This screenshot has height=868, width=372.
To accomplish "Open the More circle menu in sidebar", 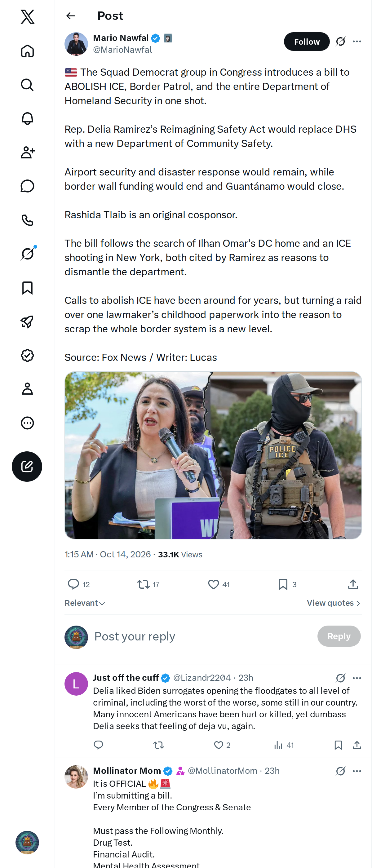I will click(x=27, y=423).
